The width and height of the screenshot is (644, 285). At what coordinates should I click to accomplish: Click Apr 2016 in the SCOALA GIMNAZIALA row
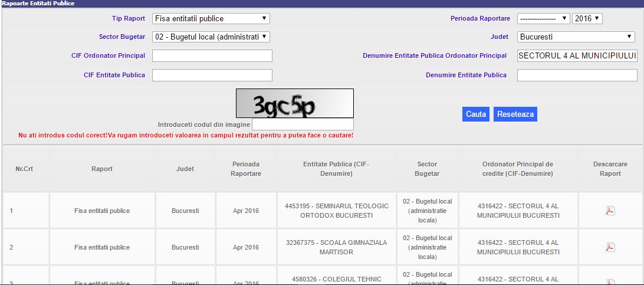pos(246,247)
